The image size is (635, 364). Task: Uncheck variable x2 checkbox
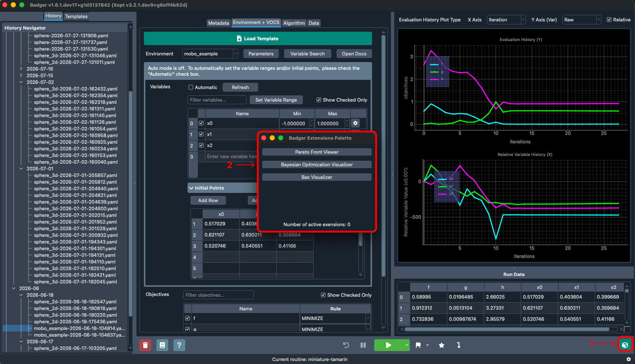201,145
